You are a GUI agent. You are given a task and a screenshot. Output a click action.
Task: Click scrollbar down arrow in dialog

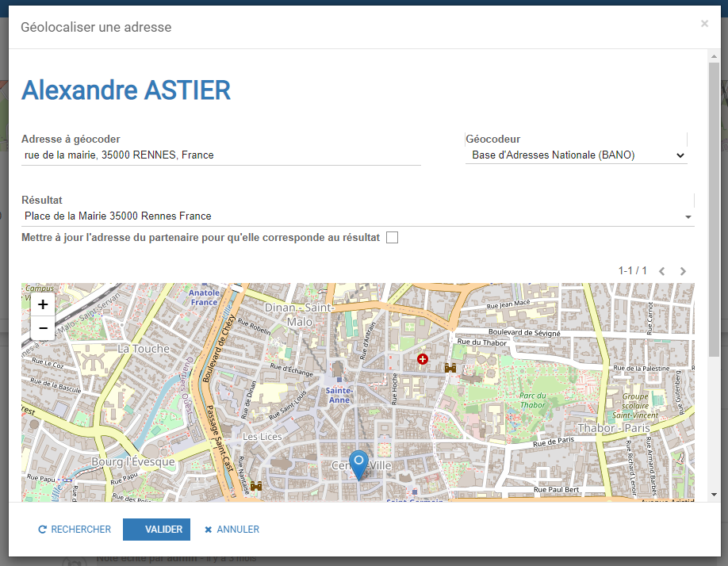pos(714,495)
